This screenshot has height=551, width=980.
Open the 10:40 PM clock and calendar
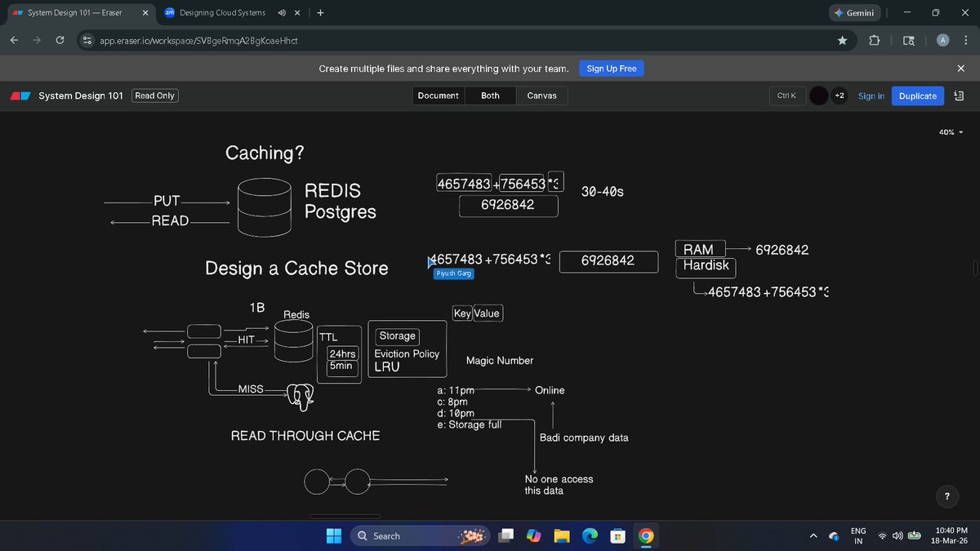(949, 535)
